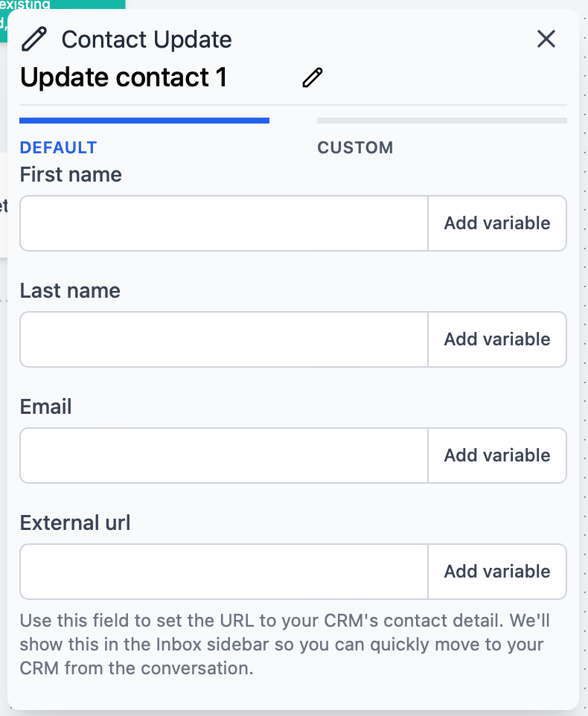Add variable to the Last name field
This screenshot has height=716, width=588.
(496, 339)
